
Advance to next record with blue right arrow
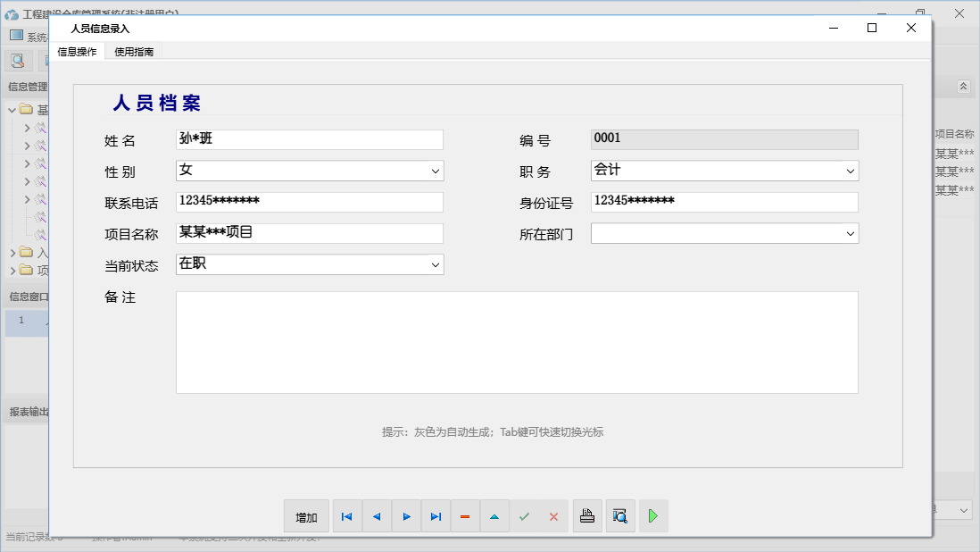[406, 515]
